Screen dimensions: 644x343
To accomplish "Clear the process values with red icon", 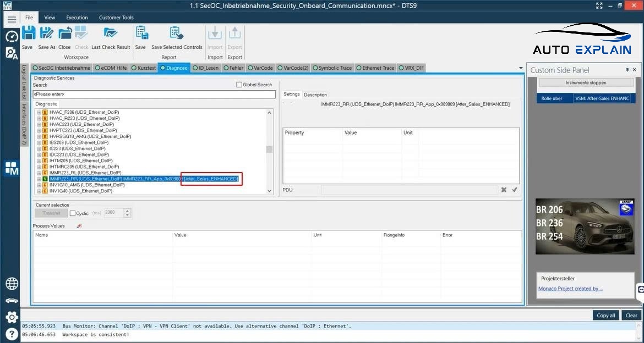I will pyautogui.click(x=79, y=226).
